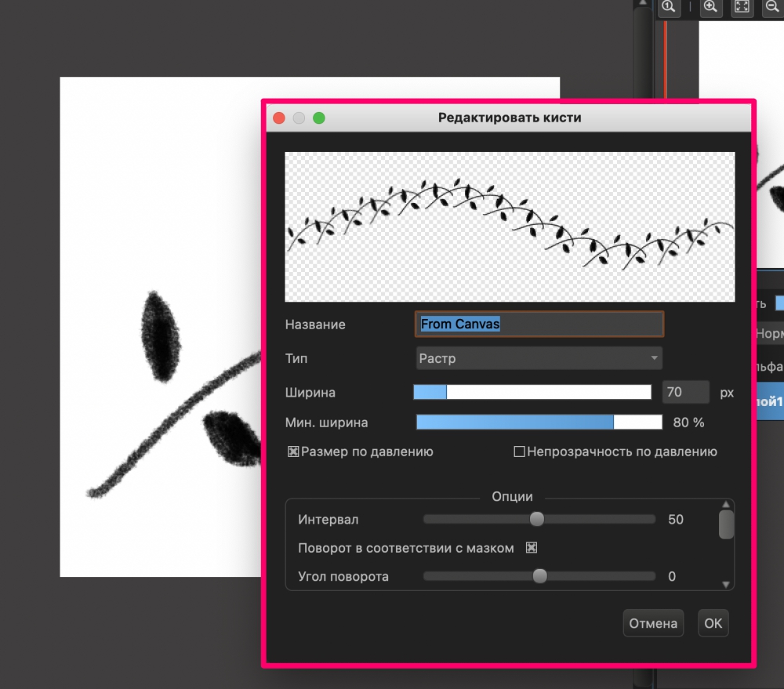The height and width of the screenshot is (689, 784).
Task: Click the Отмена button
Action: [x=653, y=623]
